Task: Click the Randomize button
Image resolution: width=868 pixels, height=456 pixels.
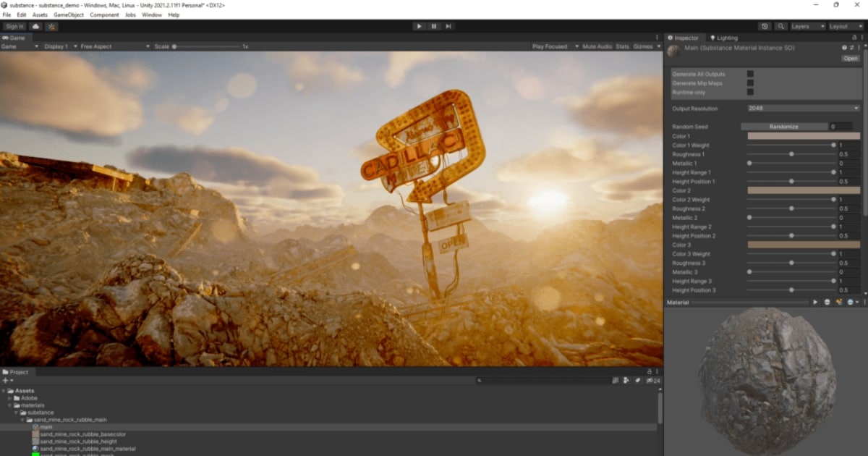Action: (783, 127)
